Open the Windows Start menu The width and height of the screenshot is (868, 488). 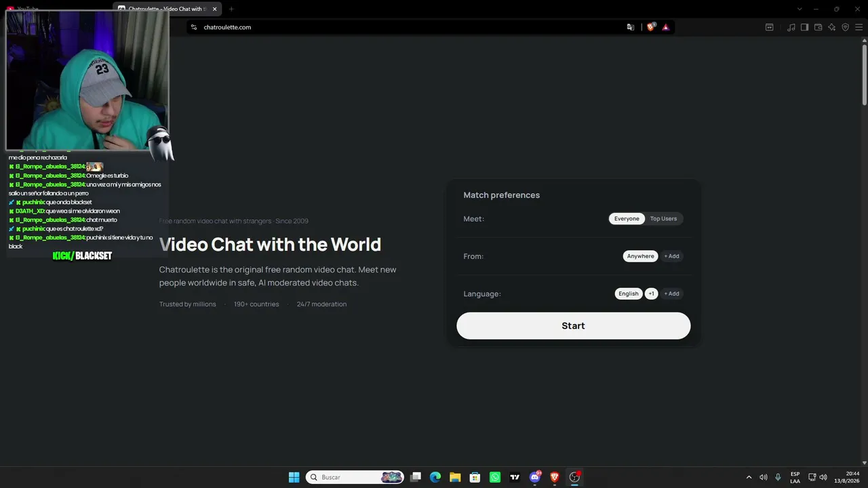click(294, 477)
